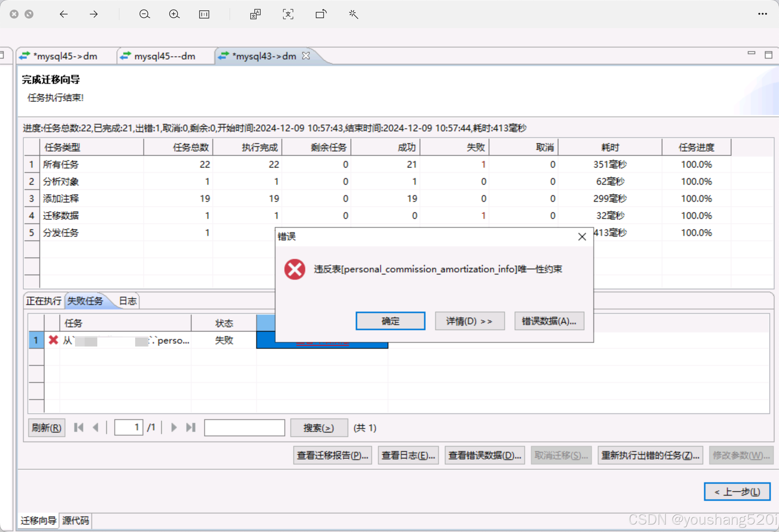Screen dimensions: 779x532
Task: Expand error details with 详情(D) >> button
Action: [469, 321]
